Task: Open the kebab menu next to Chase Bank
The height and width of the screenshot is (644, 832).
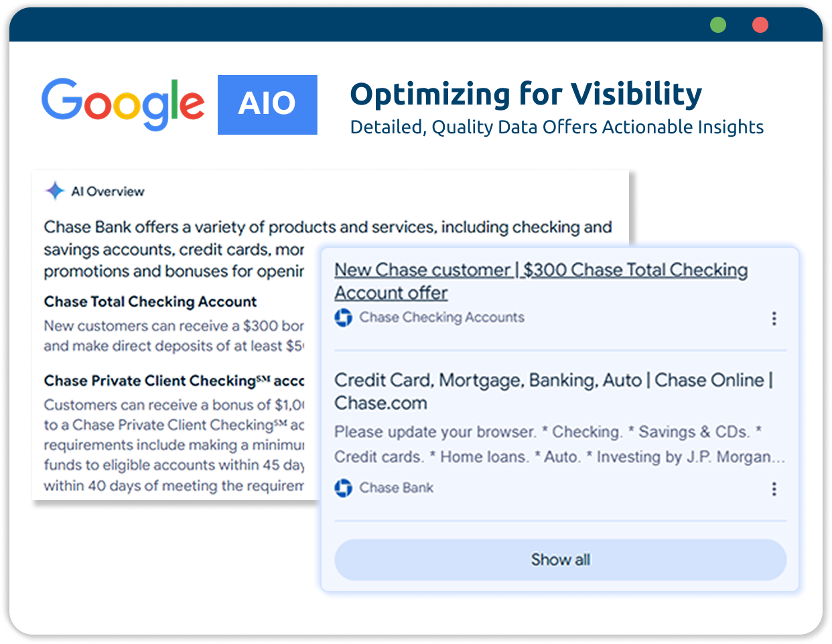Action: click(774, 489)
